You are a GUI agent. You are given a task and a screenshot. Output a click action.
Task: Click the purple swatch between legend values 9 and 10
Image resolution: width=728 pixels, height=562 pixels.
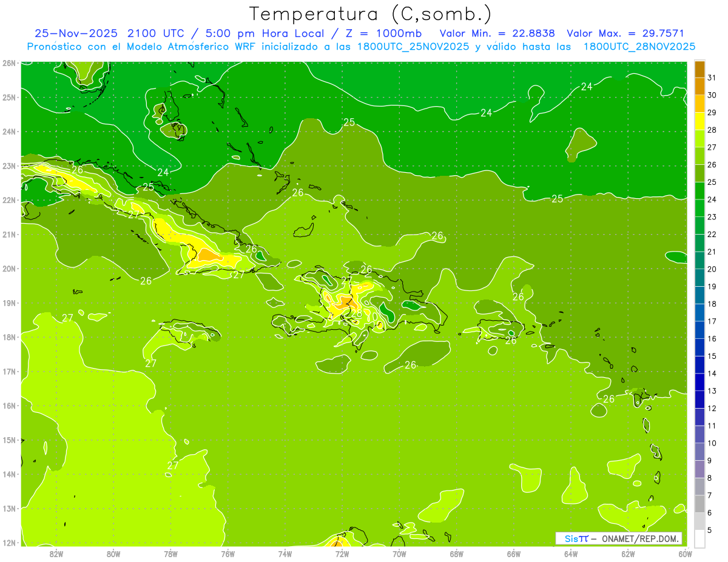(x=699, y=452)
